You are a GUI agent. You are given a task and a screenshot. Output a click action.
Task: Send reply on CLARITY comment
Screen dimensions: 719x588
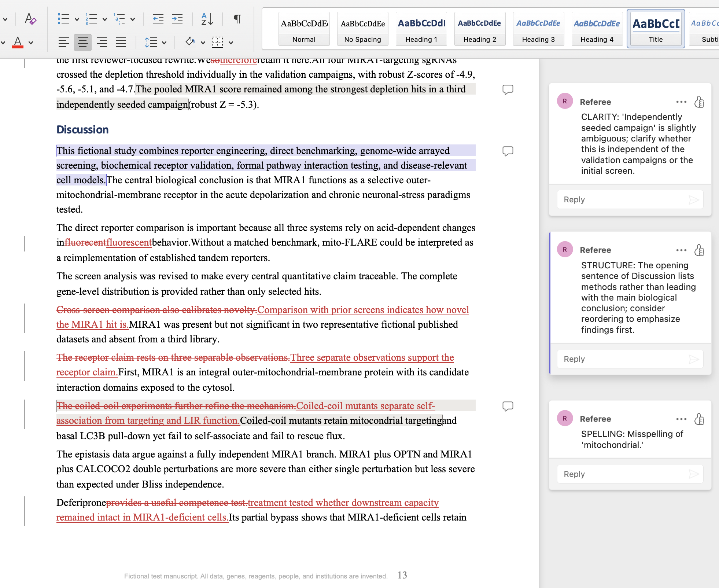click(x=694, y=200)
